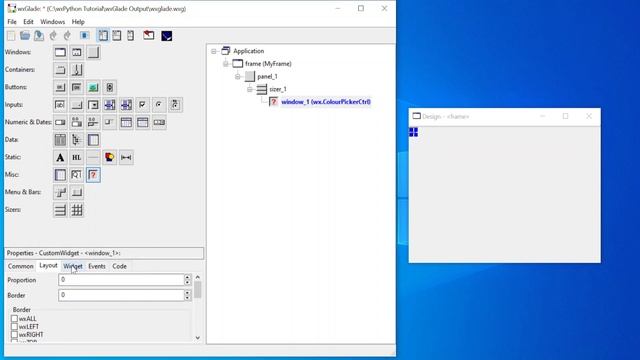640x360 pixels.
Task: Add a Spacer from Static row
Action: pos(126,158)
